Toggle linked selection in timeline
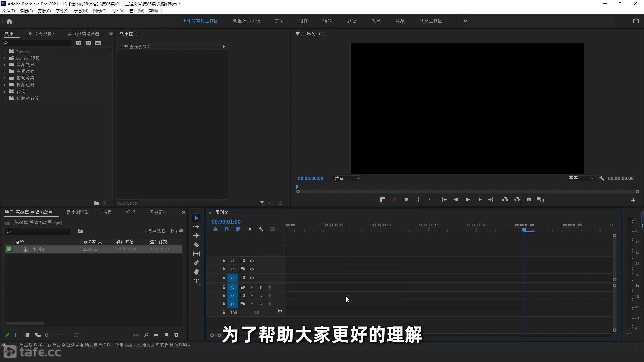This screenshot has height=362, width=644. pos(238,229)
